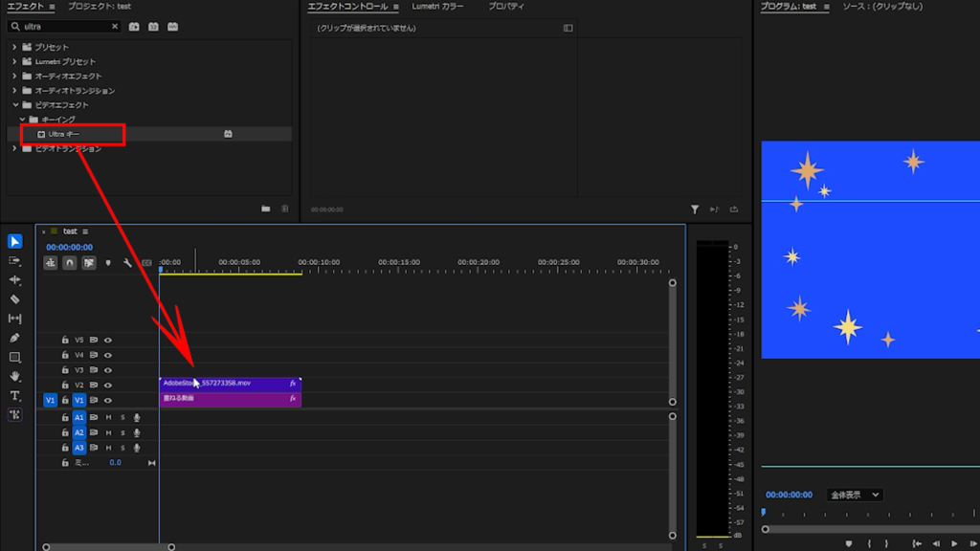Open the エフェクトコントロール tab
This screenshot has height=551, width=980.
347,7
